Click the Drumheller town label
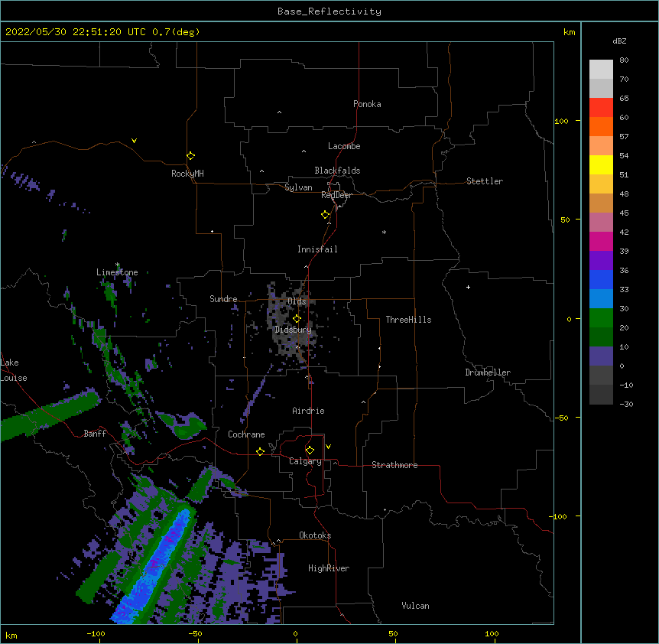 (488, 372)
